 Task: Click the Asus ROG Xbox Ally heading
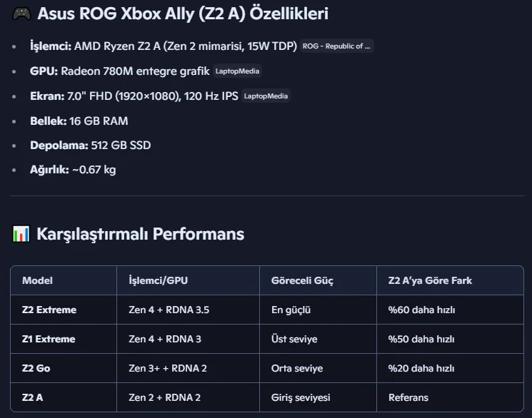tap(183, 14)
